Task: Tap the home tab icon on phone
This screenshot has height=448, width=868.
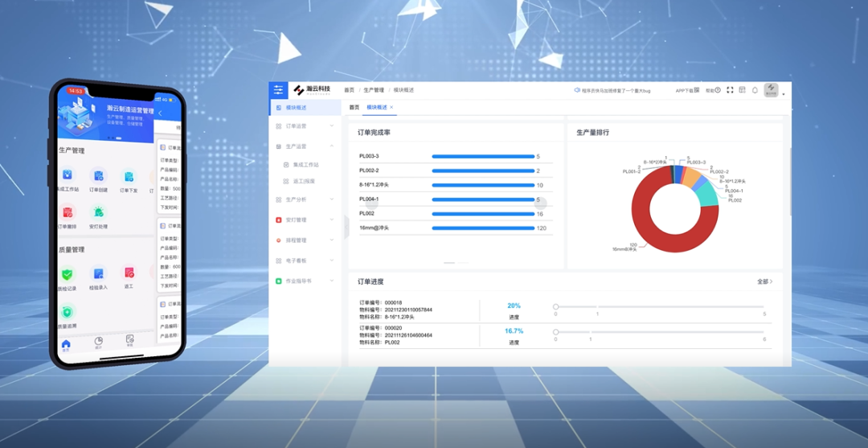Action: 66,343
